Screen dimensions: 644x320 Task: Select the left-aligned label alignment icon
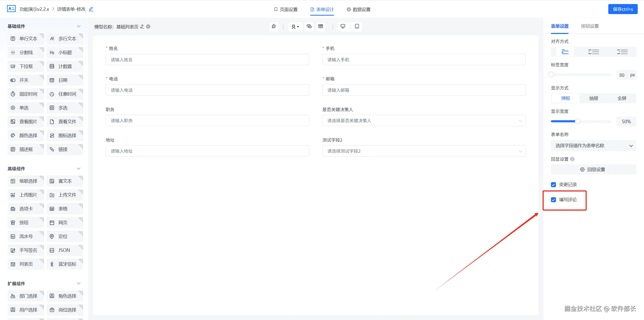click(594, 52)
